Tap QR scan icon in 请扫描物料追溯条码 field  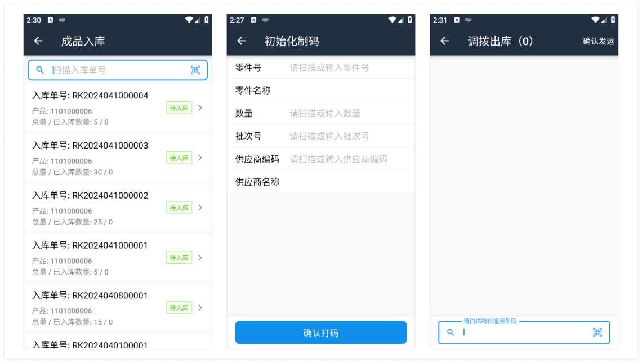pyautogui.click(x=598, y=332)
